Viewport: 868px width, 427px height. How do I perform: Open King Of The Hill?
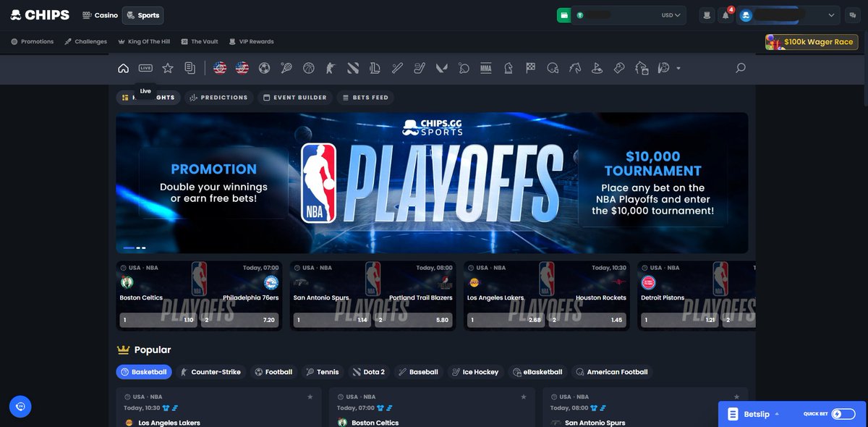tap(144, 41)
